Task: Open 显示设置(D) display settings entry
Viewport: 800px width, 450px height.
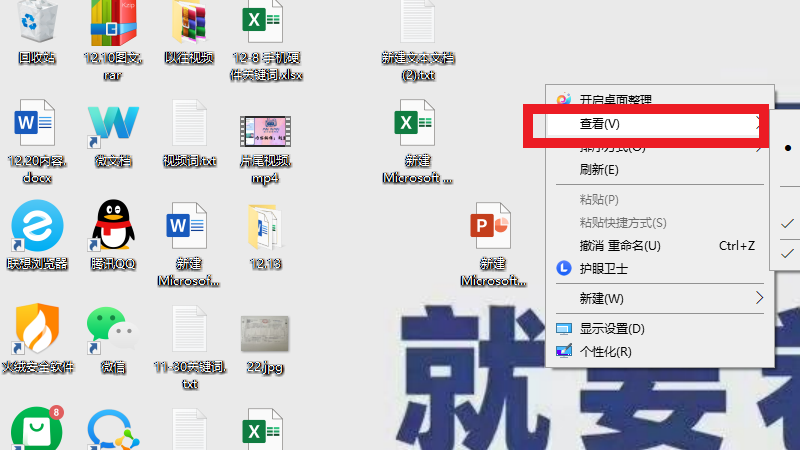Action: click(x=611, y=328)
